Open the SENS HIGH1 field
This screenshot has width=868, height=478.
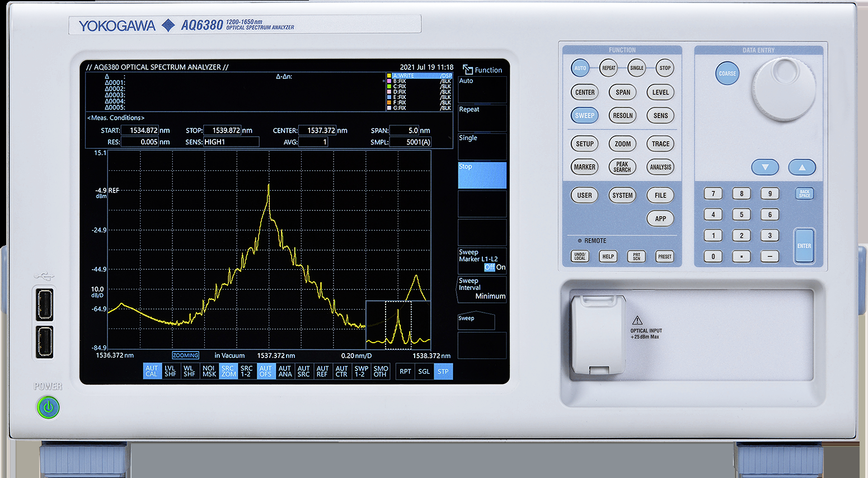tap(231, 142)
